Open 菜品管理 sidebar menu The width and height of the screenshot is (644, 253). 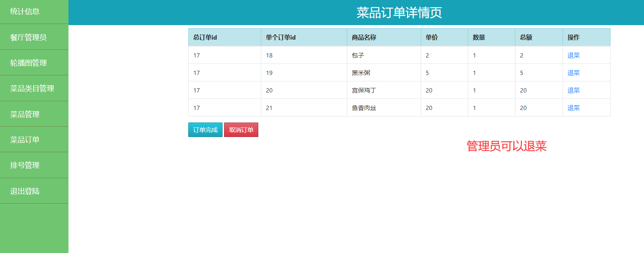tap(34, 114)
